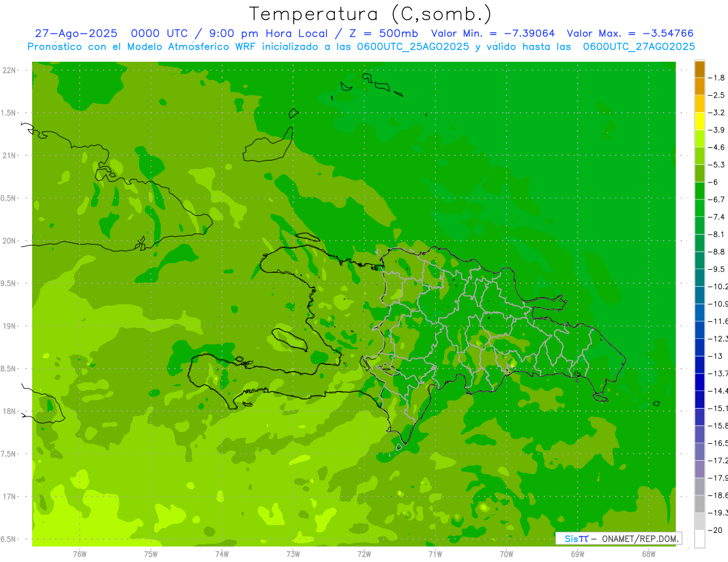The width and height of the screenshot is (728, 562).
Task: Select the blue swatch between -13 and -13.7
Action: [699, 364]
